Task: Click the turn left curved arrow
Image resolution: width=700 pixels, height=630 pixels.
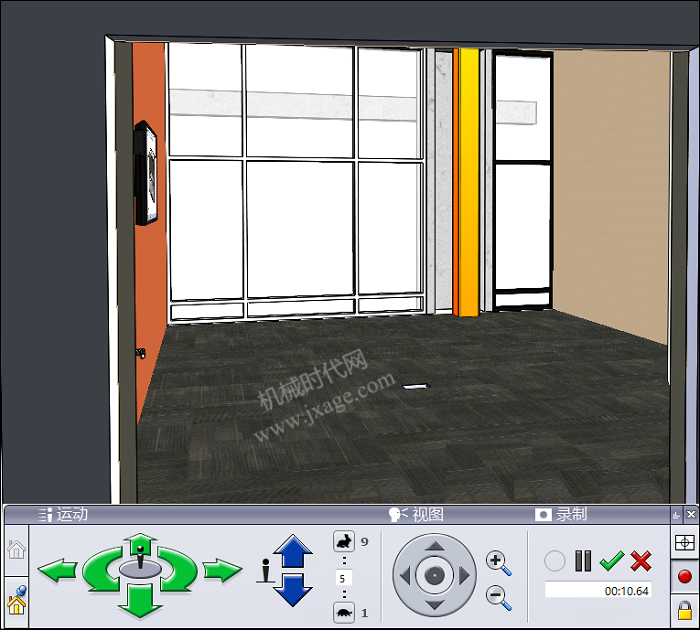Action: (x=101, y=570)
